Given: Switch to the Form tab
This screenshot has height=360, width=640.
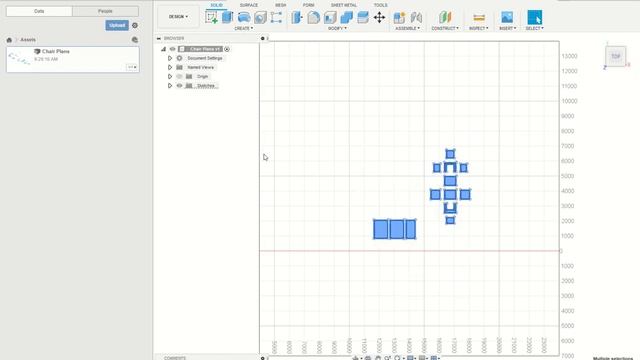Looking at the screenshot, I should [x=309, y=5].
